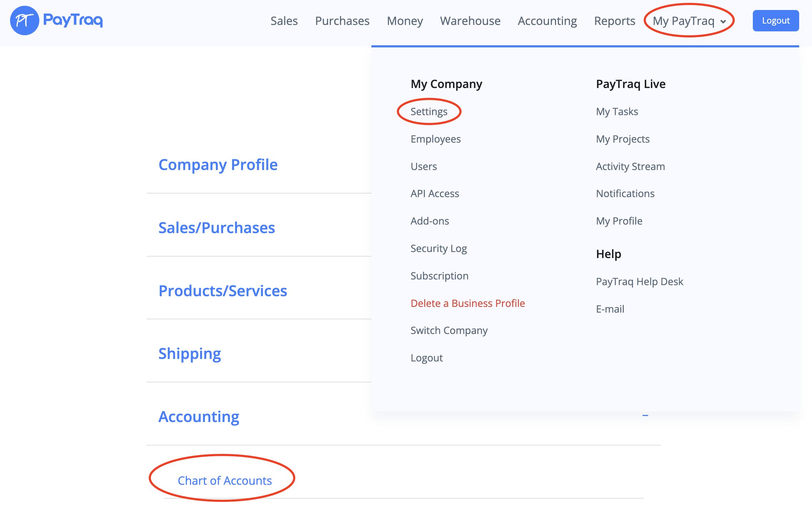Open the Sales menu
The height and width of the screenshot is (509, 812).
284,21
